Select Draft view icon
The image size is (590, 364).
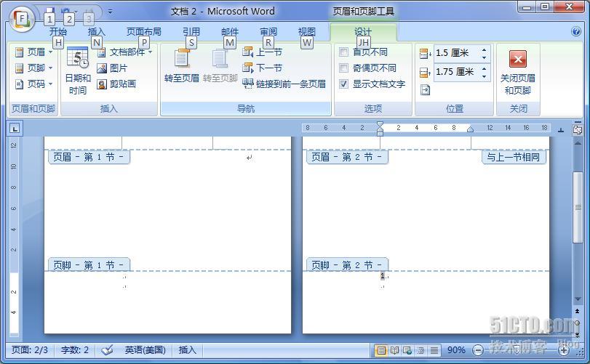(434, 350)
